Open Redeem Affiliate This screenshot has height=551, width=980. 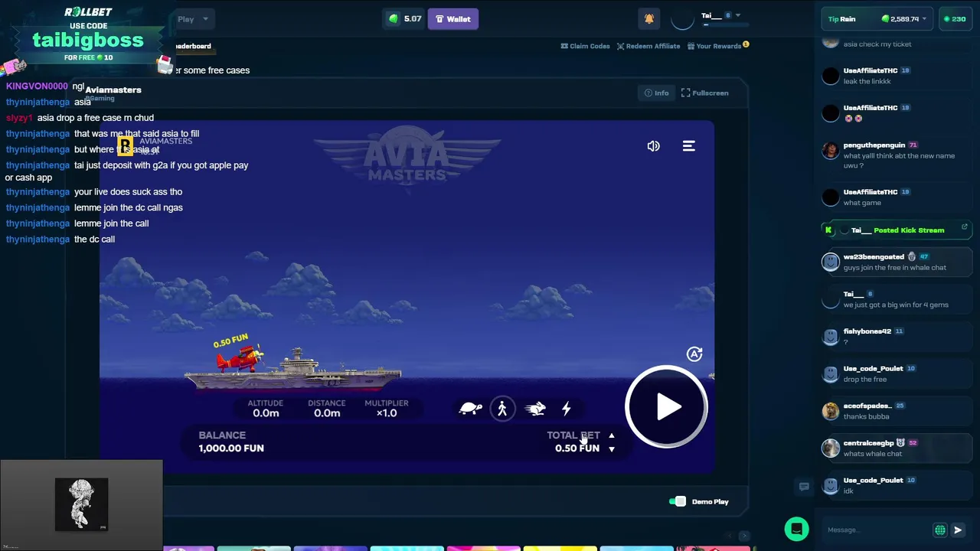[x=648, y=46]
